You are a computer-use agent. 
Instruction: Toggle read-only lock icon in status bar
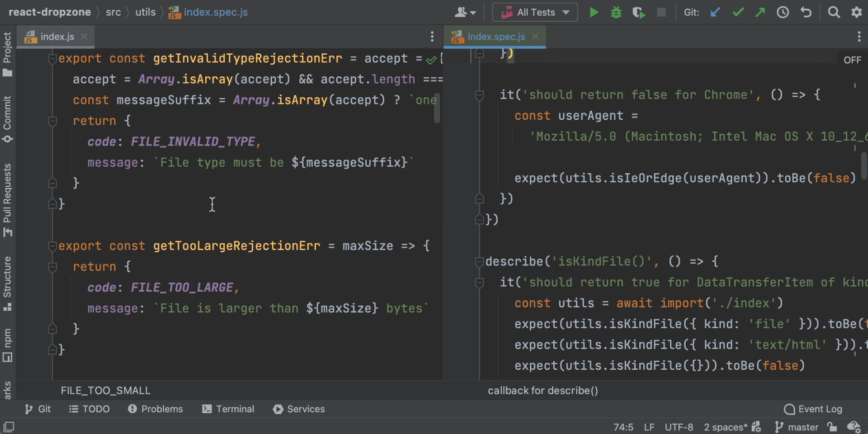pyautogui.click(x=832, y=427)
